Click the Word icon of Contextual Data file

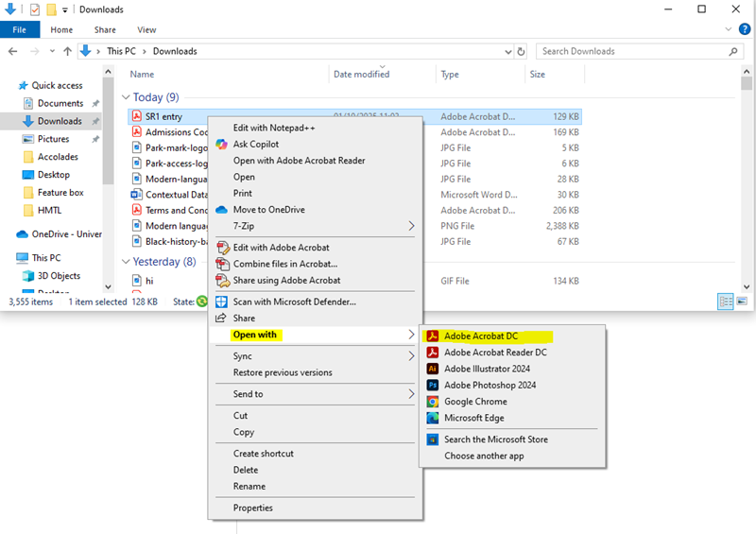(136, 195)
